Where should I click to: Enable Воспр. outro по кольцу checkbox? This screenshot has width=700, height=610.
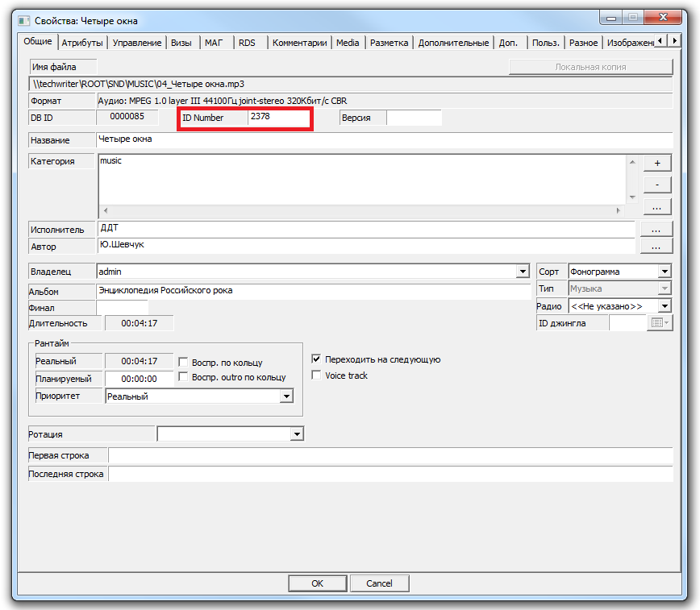click(x=183, y=377)
